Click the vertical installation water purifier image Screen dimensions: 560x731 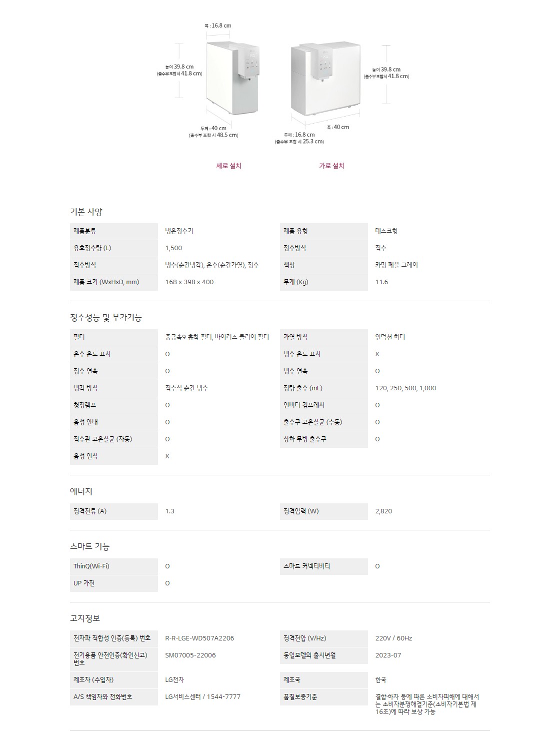click(232, 78)
